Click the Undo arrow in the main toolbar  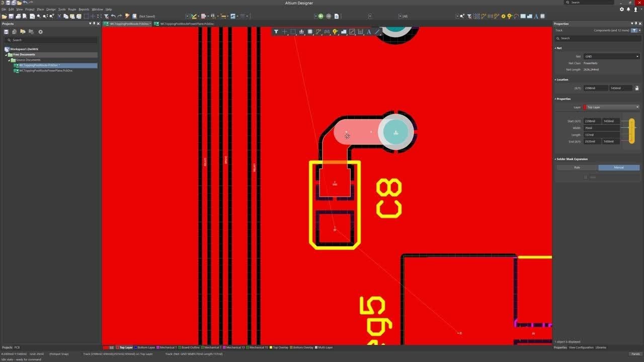click(113, 16)
